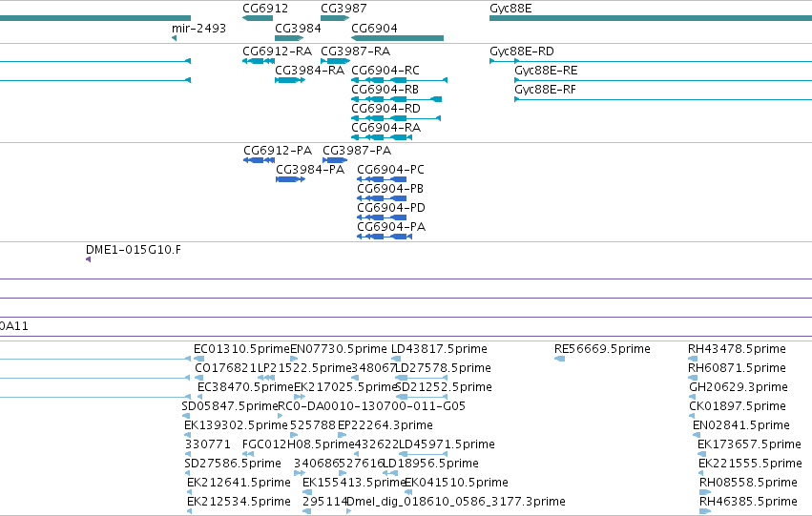The image size is (812, 516).
Task: Click the EK212534.5prime EST label
Action: click(239, 503)
